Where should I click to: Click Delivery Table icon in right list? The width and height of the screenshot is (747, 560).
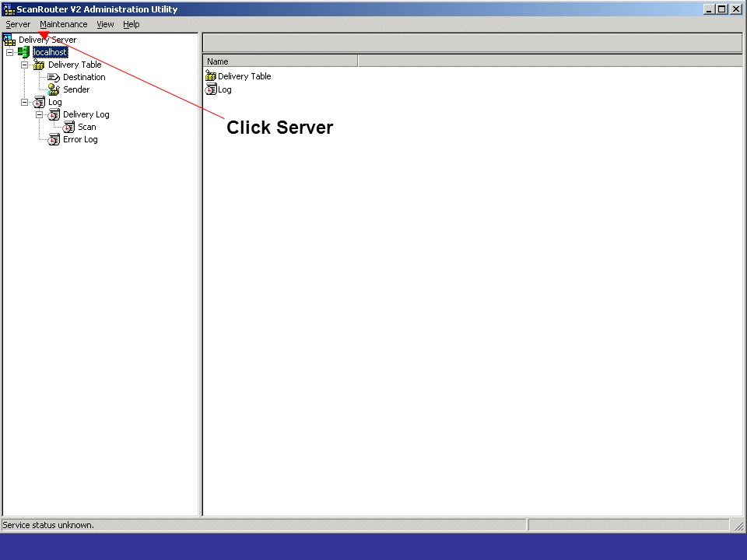(x=211, y=75)
